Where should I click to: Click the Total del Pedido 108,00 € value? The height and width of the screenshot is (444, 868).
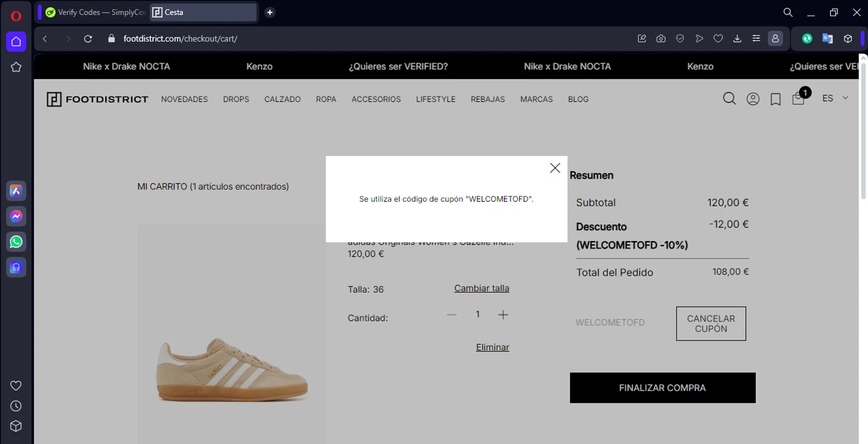730,272
